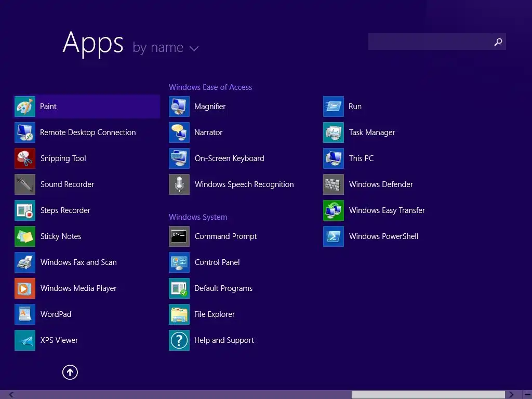Open WordPad icon
The image size is (532, 399).
click(x=25, y=314)
